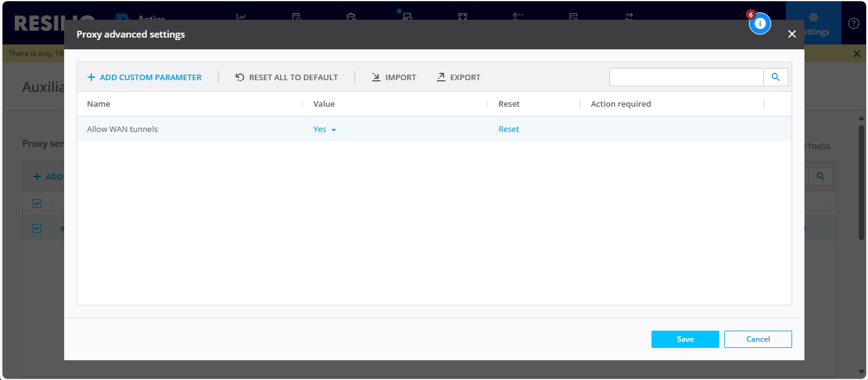
Task: Click the Cancel button
Action: tap(758, 339)
